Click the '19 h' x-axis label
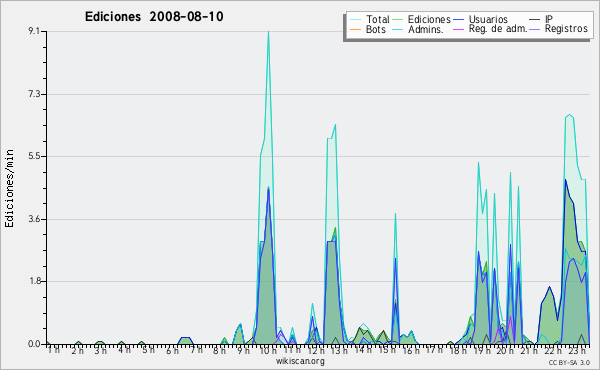 click(x=482, y=350)
